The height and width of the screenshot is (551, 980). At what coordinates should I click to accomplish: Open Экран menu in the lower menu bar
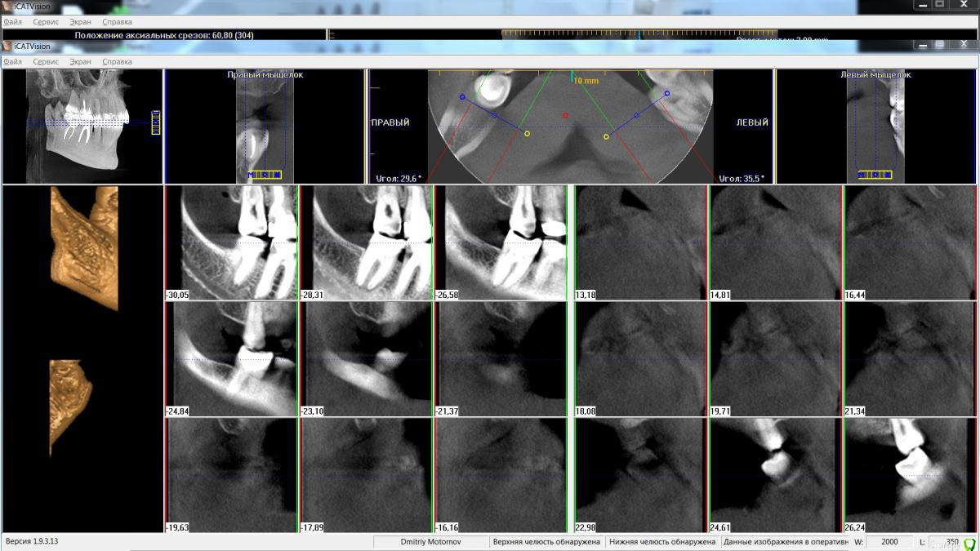tap(80, 61)
